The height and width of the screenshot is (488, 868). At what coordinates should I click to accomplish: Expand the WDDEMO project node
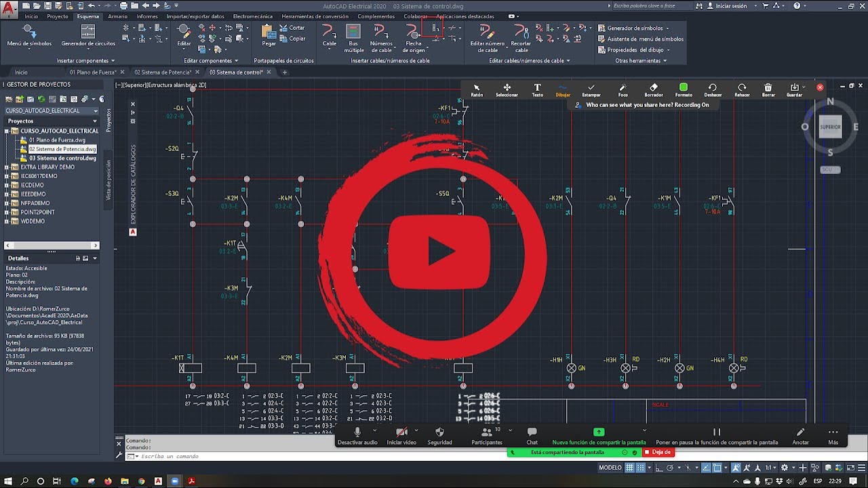pyautogui.click(x=7, y=221)
